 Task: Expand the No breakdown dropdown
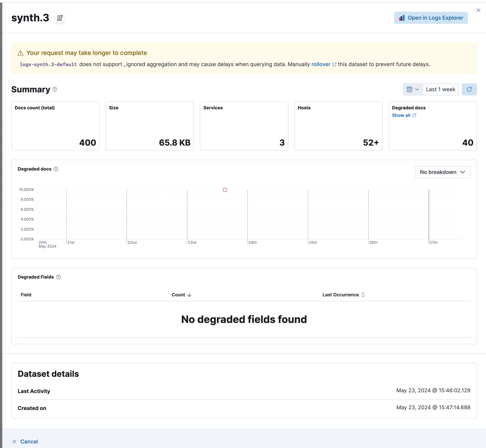[x=442, y=172]
